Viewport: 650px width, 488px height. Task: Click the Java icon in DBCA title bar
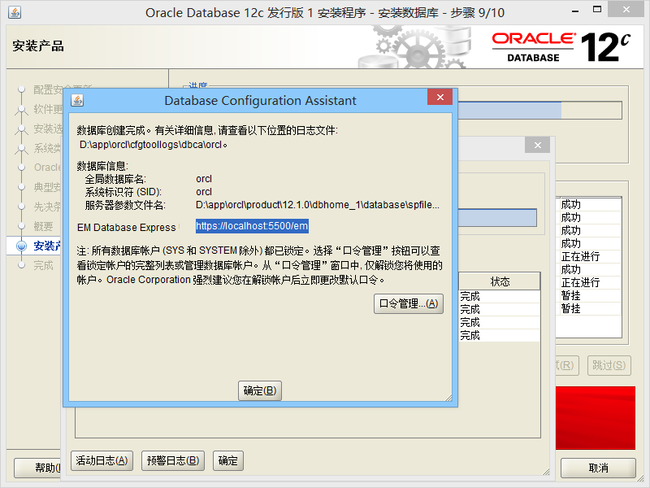(77, 100)
